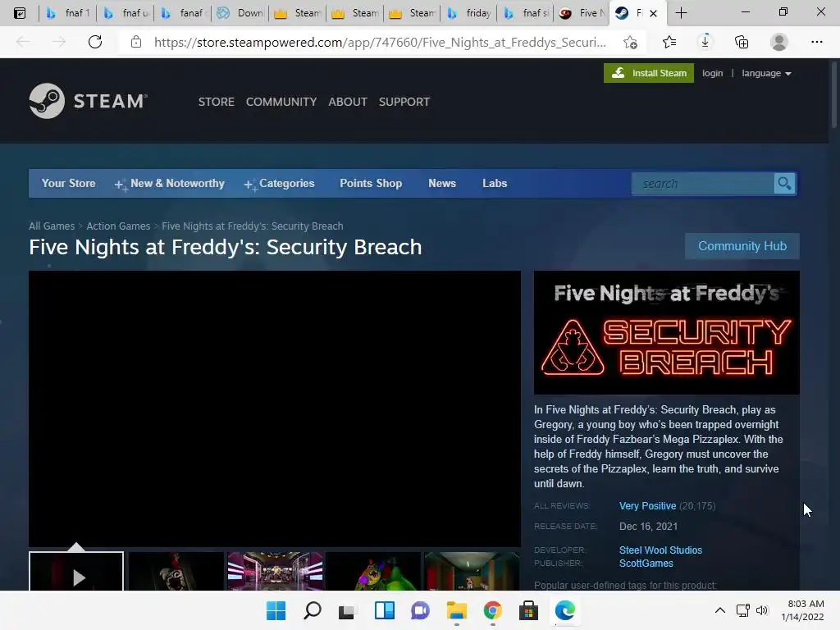Open the News section

click(442, 183)
